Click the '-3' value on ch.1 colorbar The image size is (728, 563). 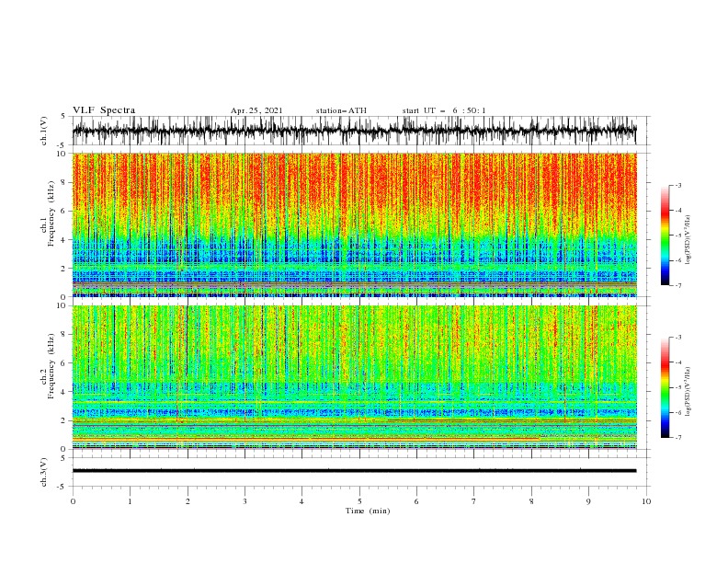pyautogui.click(x=677, y=185)
